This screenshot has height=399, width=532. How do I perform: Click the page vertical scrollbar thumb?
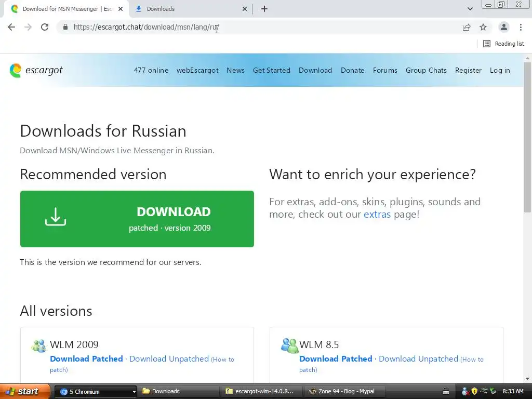[527, 137]
